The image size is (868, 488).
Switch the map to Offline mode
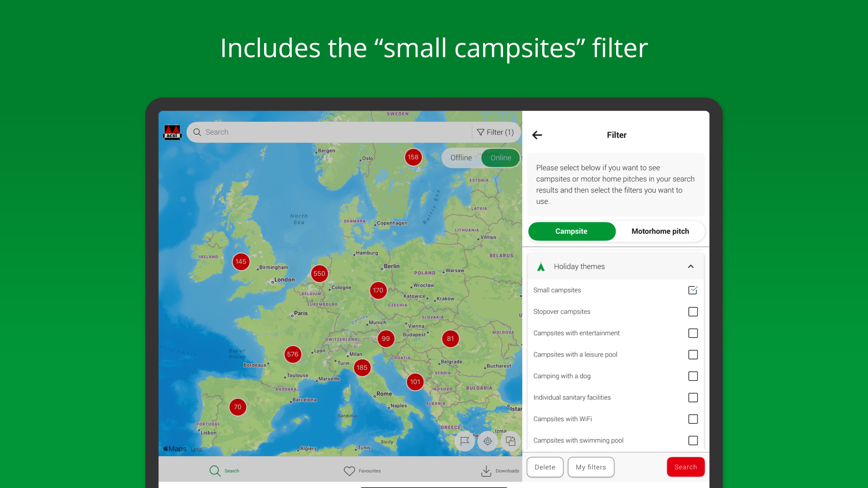tap(461, 158)
